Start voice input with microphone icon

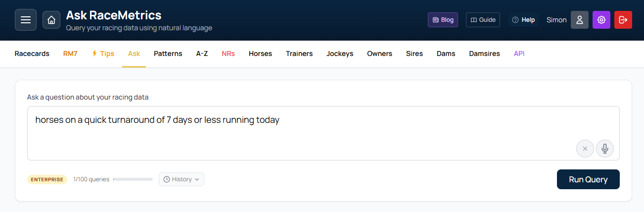(x=605, y=149)
